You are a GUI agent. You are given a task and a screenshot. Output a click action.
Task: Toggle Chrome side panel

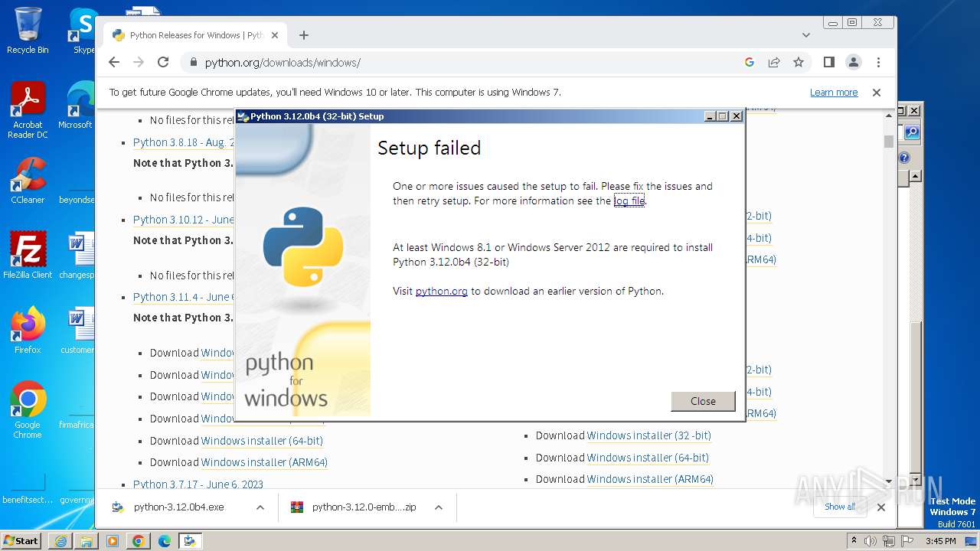[828, 62]
